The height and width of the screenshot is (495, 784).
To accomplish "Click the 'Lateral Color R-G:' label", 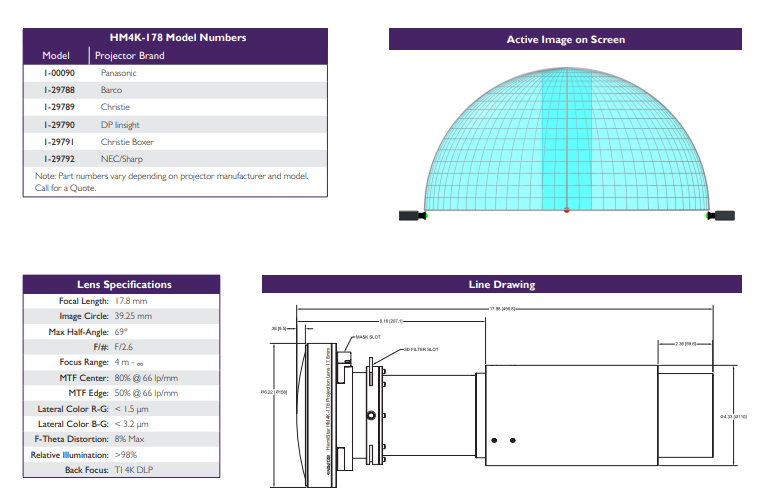I will (73, 409).
